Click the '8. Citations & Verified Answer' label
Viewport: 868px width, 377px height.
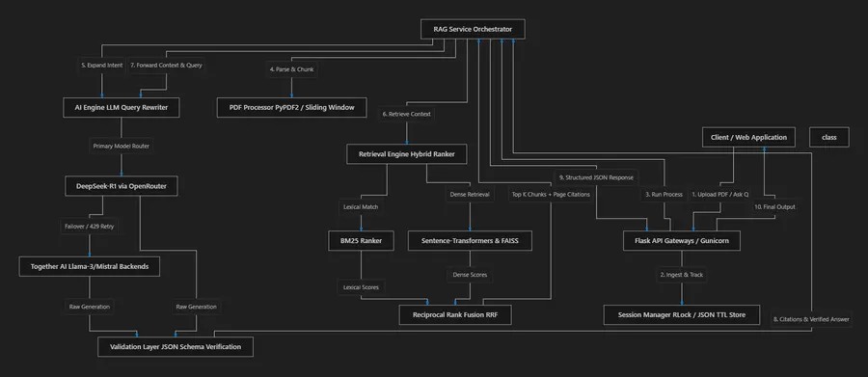tap(812, 319)
